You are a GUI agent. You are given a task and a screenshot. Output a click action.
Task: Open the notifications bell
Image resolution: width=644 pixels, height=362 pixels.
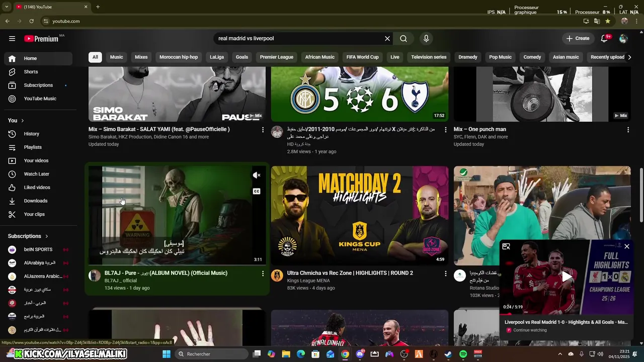click(605, 39)
